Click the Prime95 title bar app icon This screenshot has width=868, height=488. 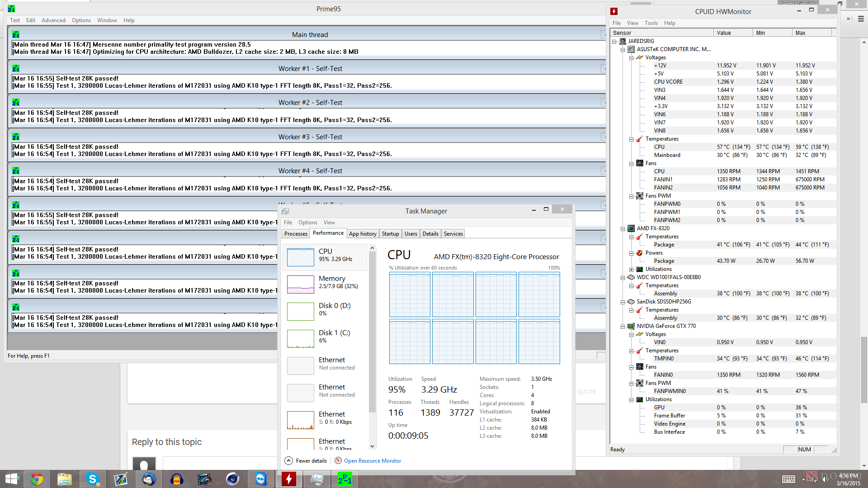pos(11,9)
